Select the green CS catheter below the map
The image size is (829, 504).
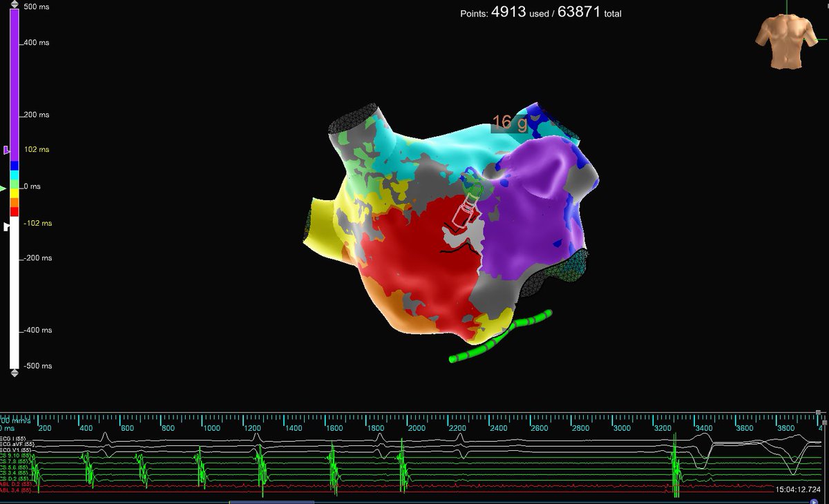click(x=501, y=336)
